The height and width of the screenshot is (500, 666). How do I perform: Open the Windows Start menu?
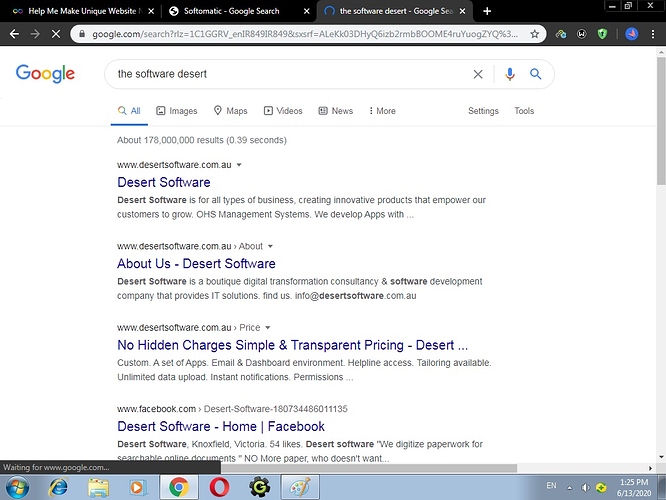(x=17, y=487)
